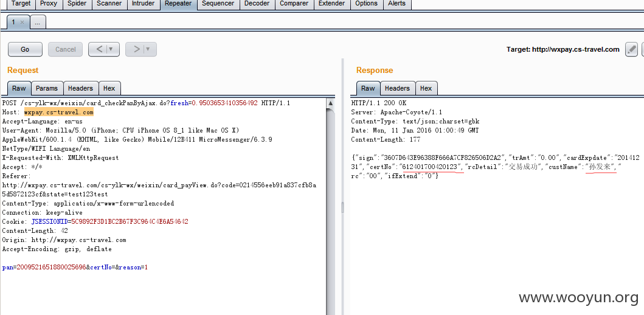Open the Spider tab

pyautogui.click(x=77, y=4)
